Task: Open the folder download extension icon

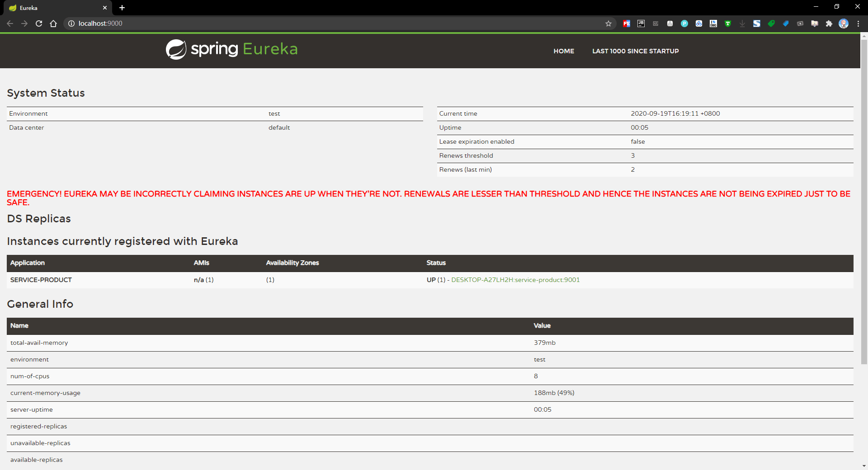Action: click(x=815, y=23)
